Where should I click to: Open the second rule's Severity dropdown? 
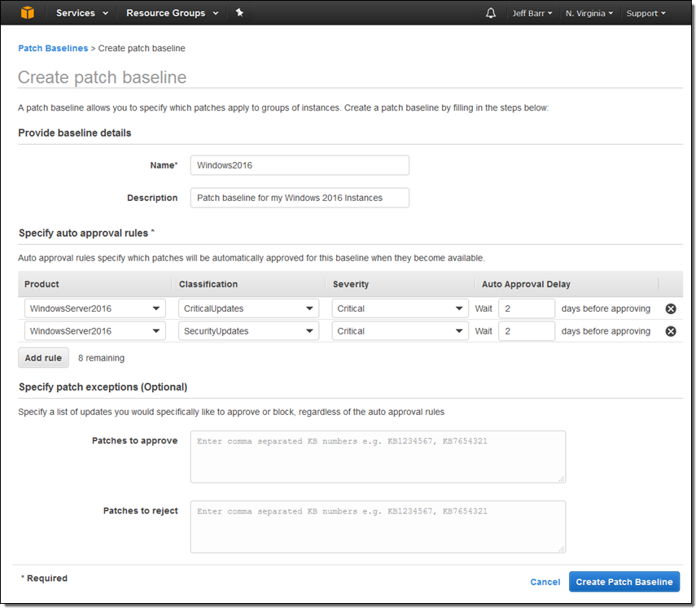(x=400, y=331)
